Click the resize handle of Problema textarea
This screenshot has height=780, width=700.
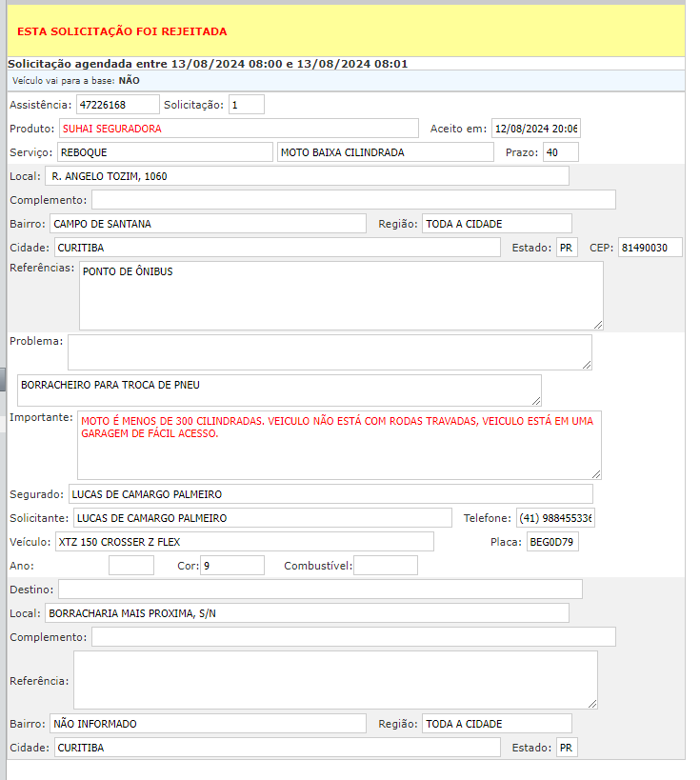click(587, 365)
